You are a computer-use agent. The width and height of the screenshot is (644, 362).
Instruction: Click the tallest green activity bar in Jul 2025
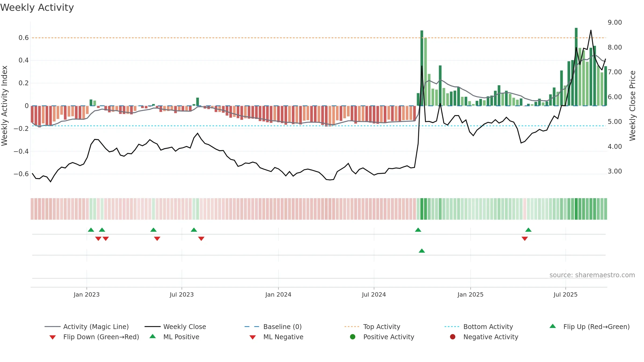576,67
